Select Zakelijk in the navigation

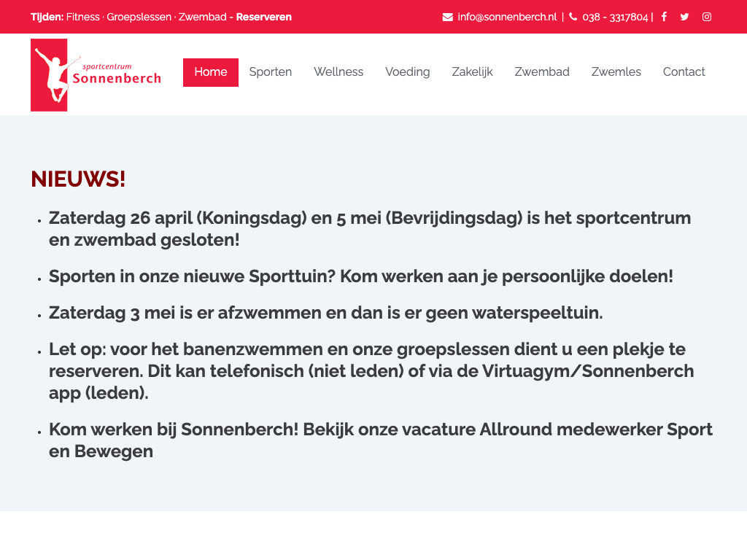(x=472, y=72)
